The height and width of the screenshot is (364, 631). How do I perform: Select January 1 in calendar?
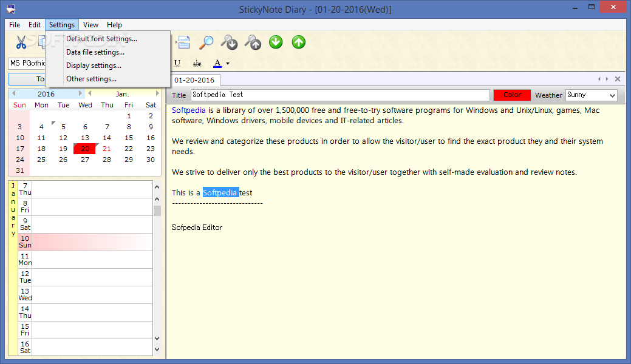point(129,116)
